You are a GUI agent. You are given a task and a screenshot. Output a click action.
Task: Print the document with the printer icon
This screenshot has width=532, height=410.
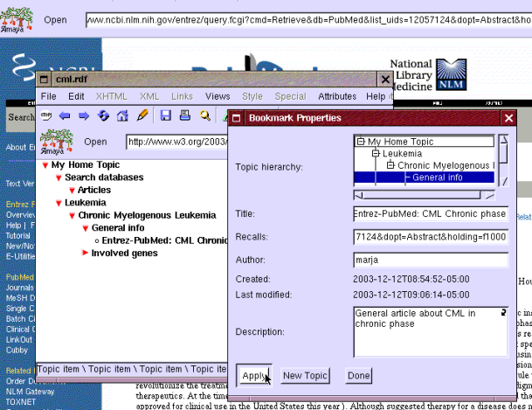[x=185, y=115]
